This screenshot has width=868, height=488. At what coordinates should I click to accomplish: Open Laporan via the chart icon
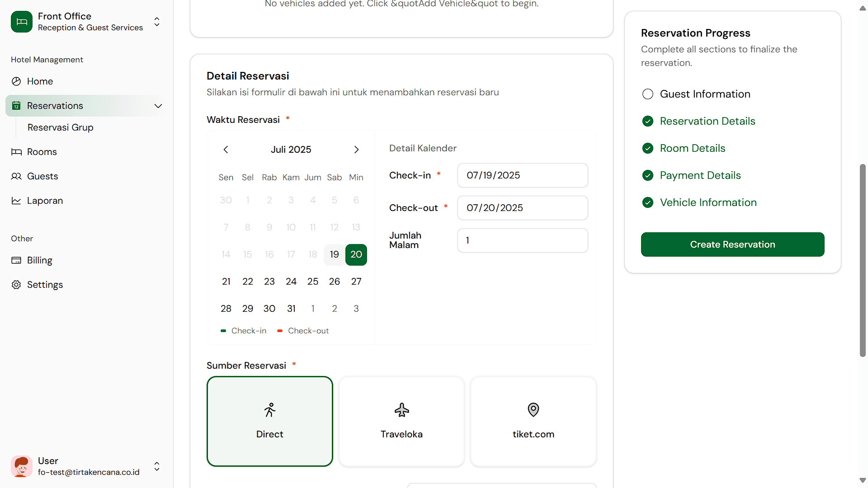(x=16, y=201)
